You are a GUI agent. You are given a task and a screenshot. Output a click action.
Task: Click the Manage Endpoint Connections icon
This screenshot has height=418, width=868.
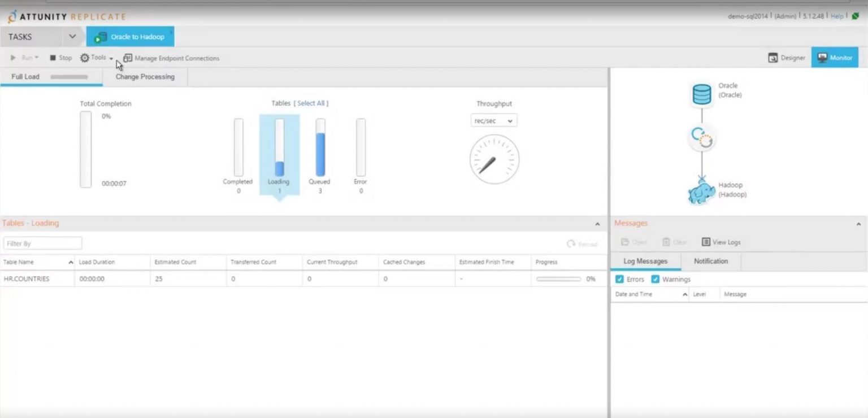pos(128,58)
